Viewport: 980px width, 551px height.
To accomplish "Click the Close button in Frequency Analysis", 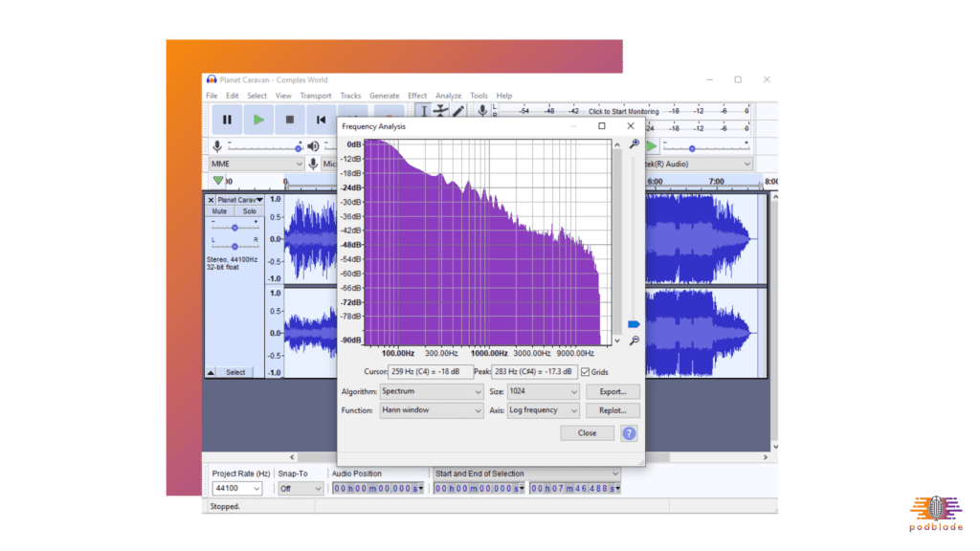I will tap(587, 433).
